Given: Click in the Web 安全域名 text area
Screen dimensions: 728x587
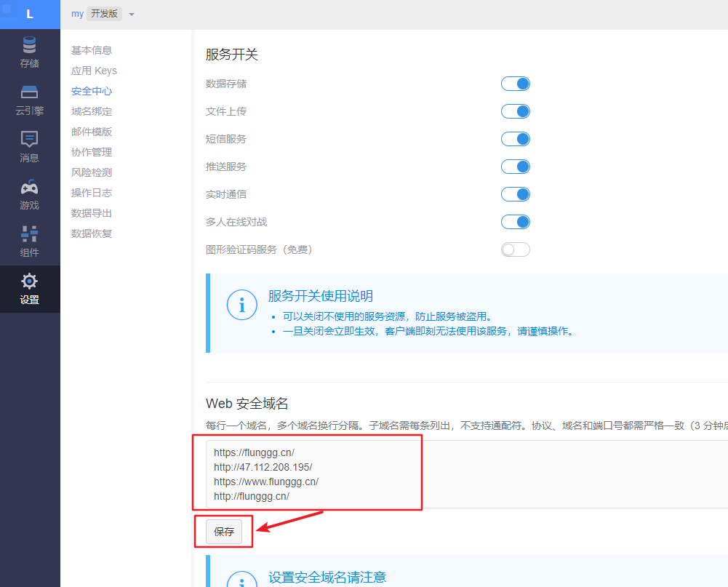Looking at the screenshot, I should 467,474.
